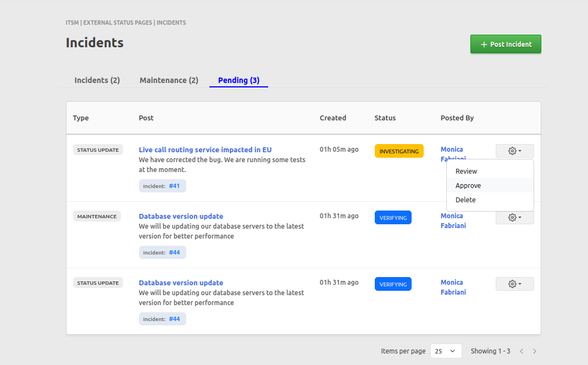
Task: Select Approve in the dropdown menu
Action: click(x=468, y=186)
